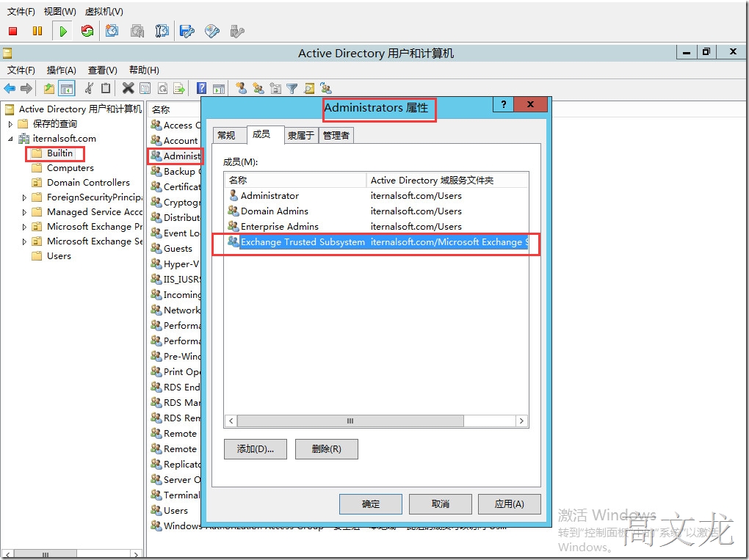The height and width of the screenshot is (560, 749).
Task: Click the green play VM button
Action: tap(62, 32)
